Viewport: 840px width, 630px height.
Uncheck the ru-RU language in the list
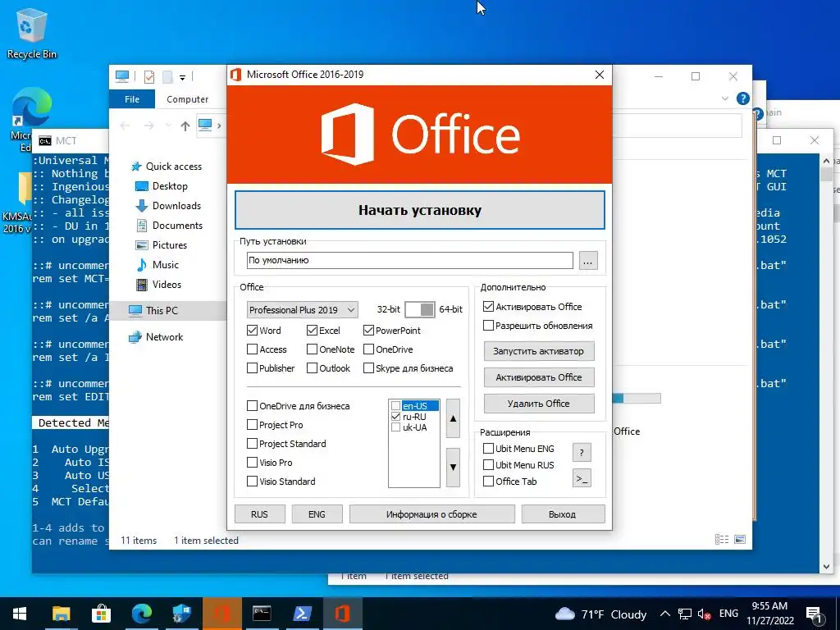coord(396,416)
